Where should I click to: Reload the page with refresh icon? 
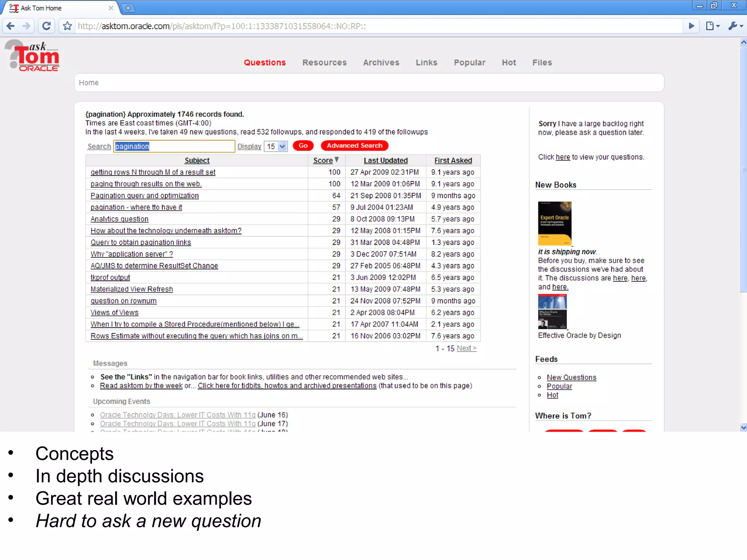(x=46, y=26)
